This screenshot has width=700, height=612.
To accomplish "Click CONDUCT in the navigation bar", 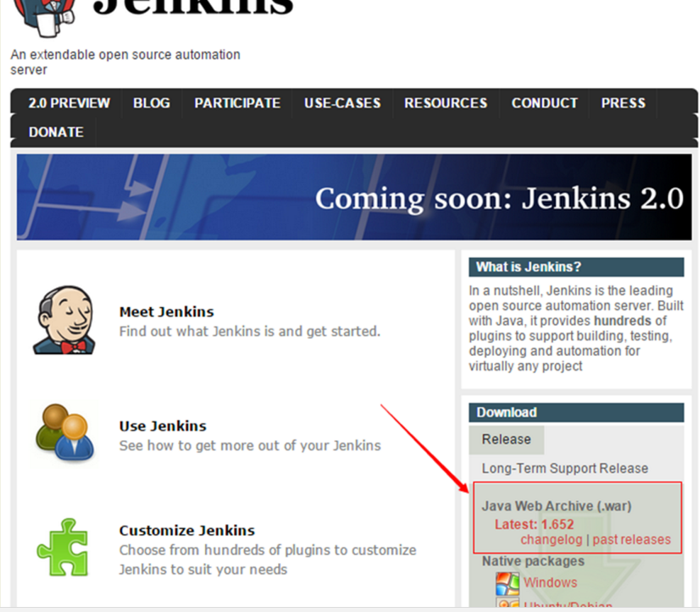I will [545, 103].
